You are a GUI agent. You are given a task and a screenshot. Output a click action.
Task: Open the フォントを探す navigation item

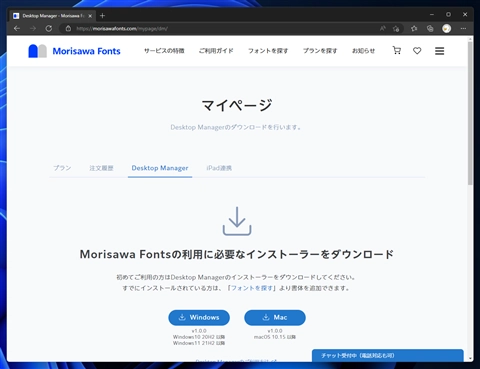coord(268,51)
